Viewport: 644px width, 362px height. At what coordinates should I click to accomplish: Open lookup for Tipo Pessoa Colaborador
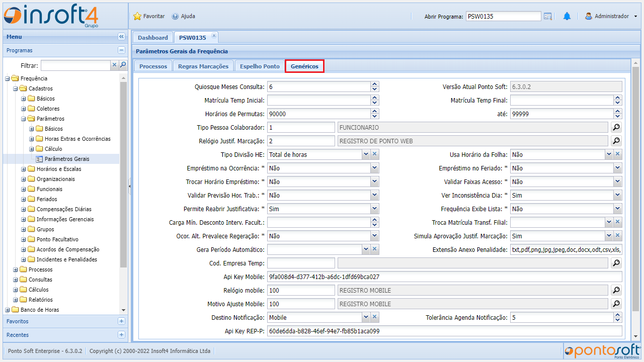(616, 127)
